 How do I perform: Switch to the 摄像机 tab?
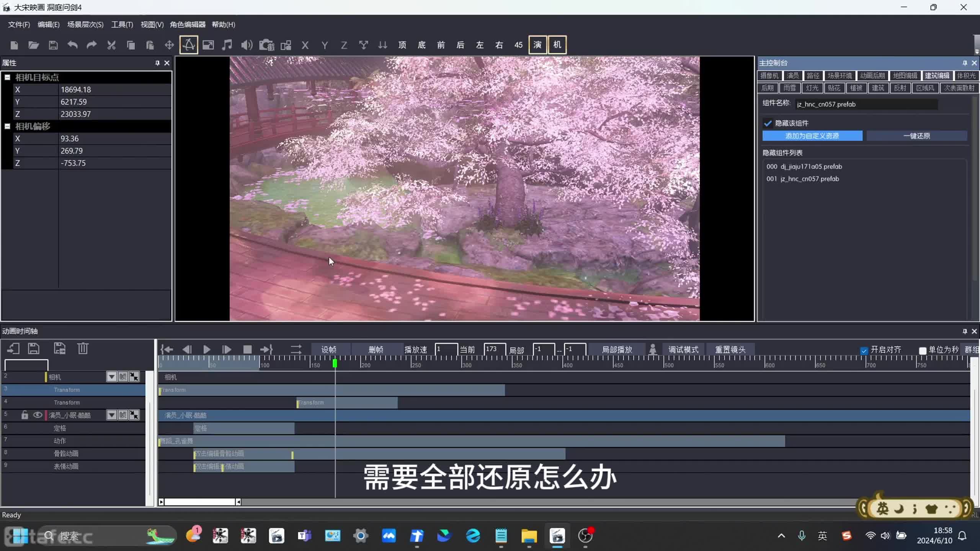(769, 76)
